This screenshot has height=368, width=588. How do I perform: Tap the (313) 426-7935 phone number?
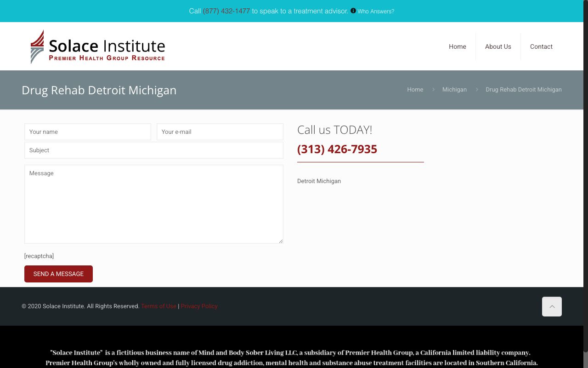tap(337, 149)
